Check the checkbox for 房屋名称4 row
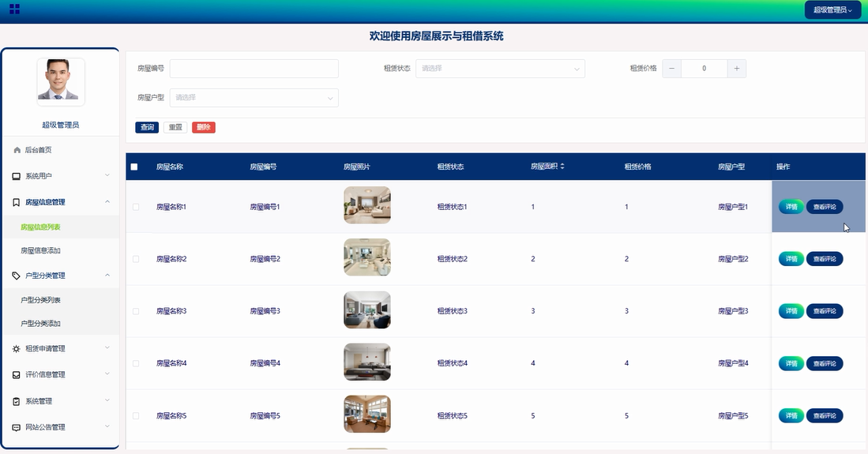868x454 pixels. pos(136,363)
